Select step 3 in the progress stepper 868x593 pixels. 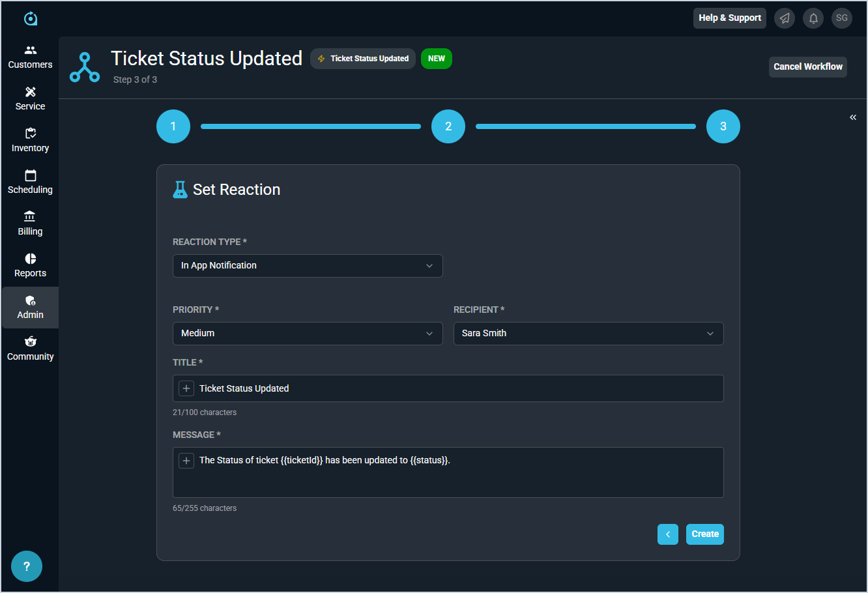point(723,126)
